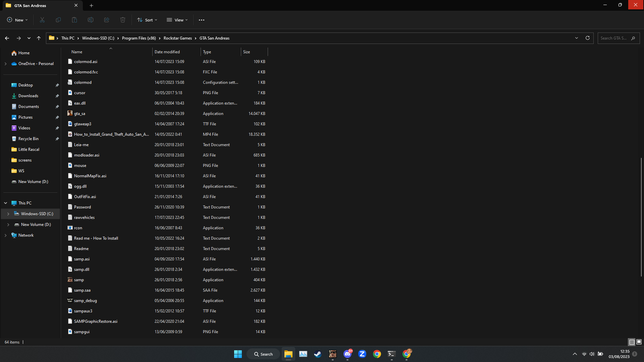
Task: Select the NormalMapFix.asi file
Action: tap(90, 176)
